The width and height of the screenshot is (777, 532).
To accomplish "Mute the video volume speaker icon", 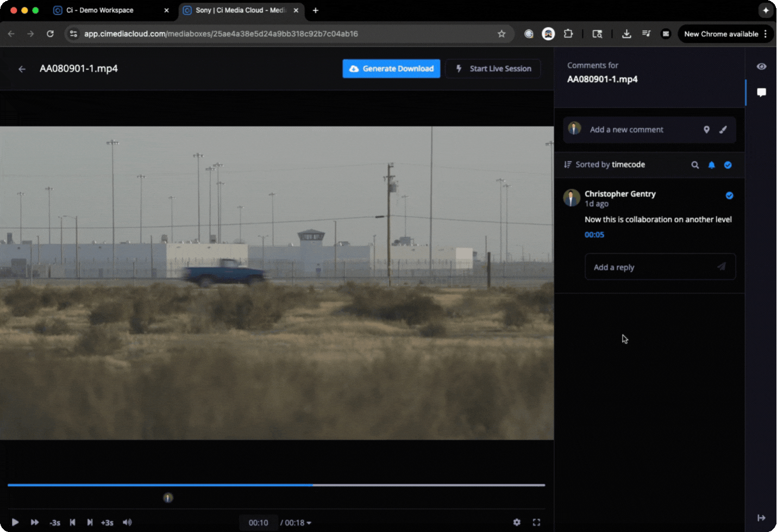I will tap(127, 522).
